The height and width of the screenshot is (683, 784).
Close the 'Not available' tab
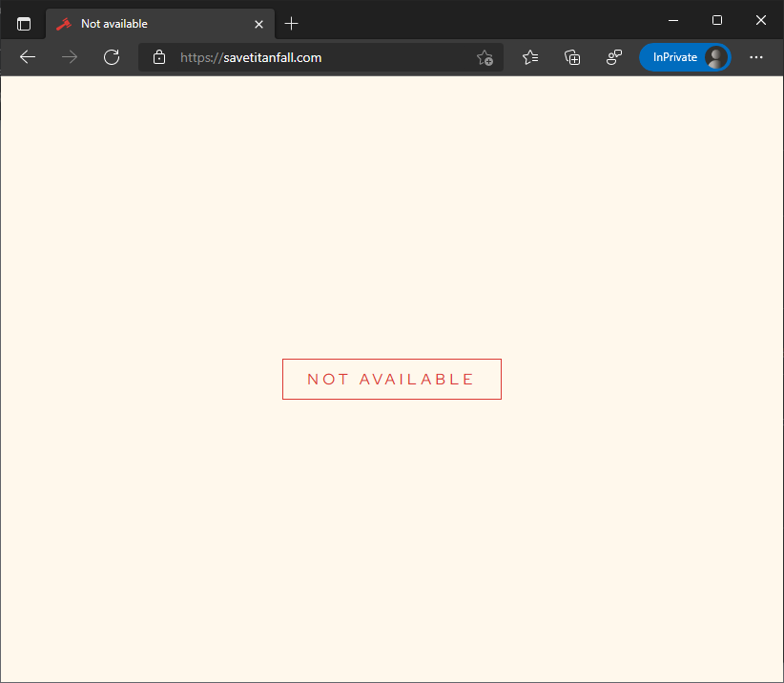point(258,24)
